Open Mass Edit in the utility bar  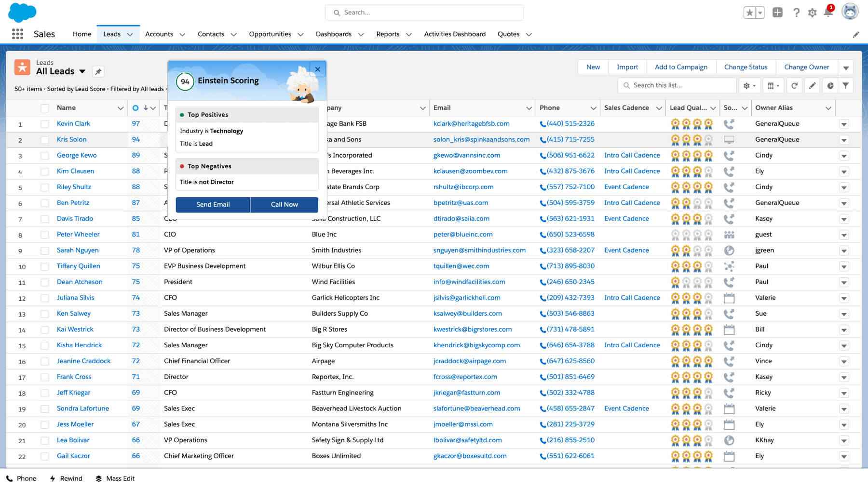115,478
